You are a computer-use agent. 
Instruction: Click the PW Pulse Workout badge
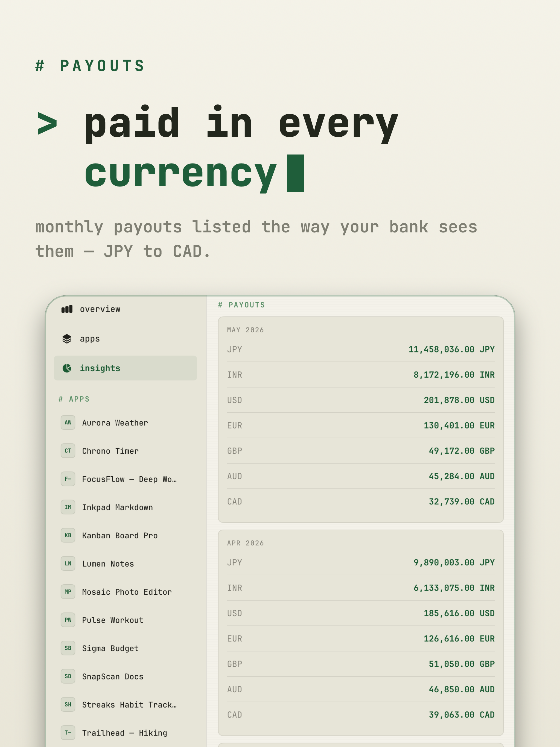click(x=68, y=620)
